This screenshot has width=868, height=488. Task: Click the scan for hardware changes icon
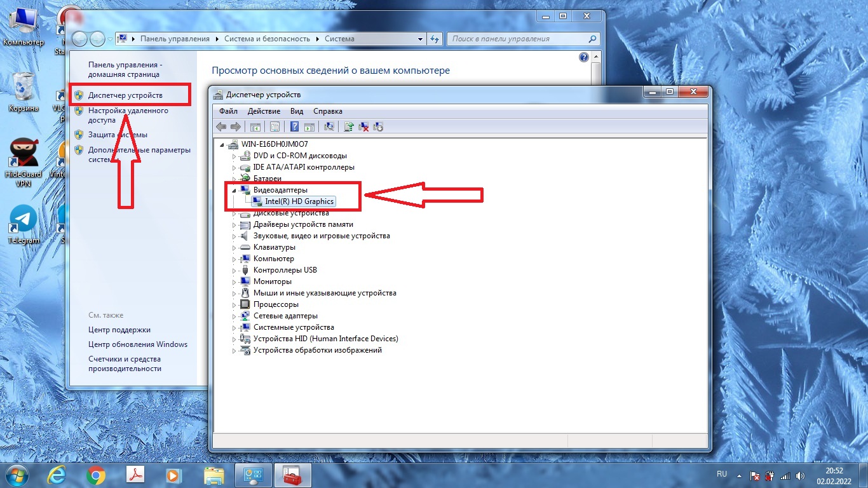pos(329,126)
